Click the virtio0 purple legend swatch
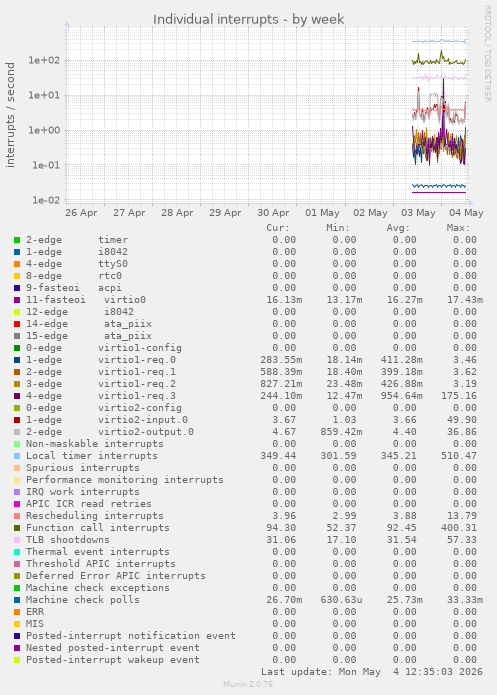 (17, 300)
